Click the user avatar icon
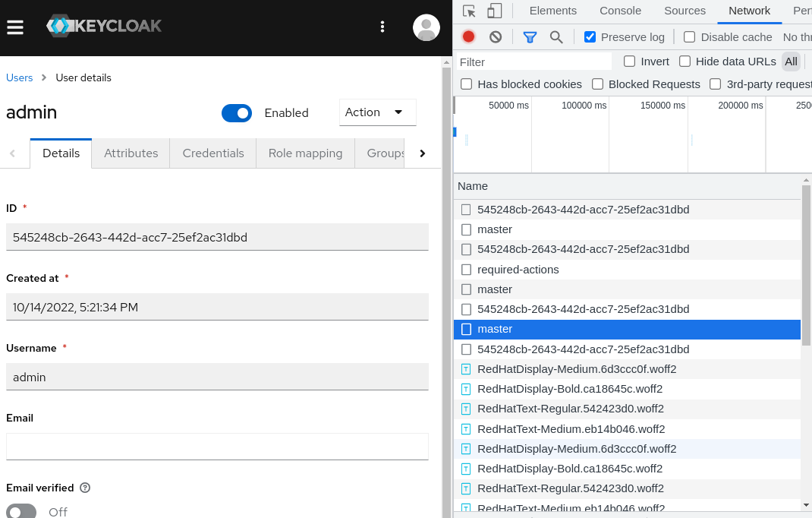Screen dimensions: 812x518 pos(426,27)
